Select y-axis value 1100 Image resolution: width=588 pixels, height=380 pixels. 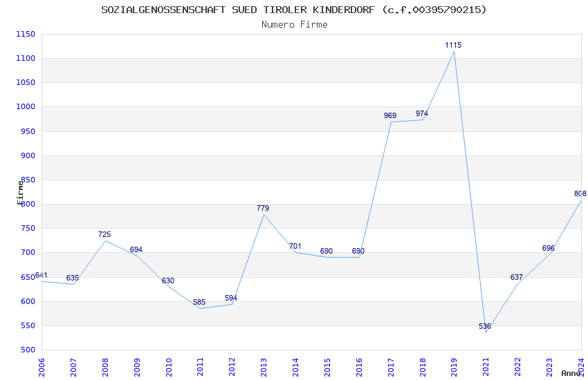pyautogui.click(x=26, y=59)
